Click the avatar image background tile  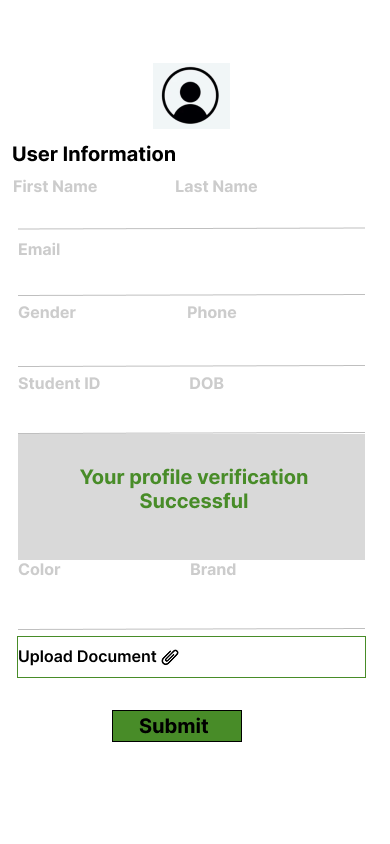coord(192,96)
